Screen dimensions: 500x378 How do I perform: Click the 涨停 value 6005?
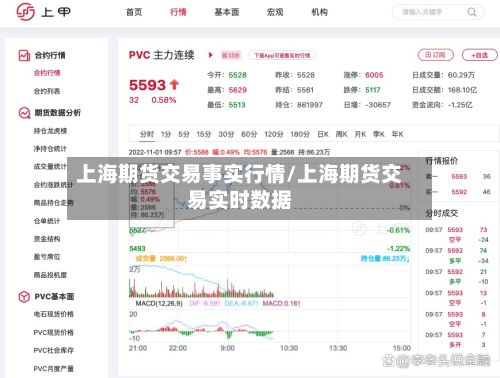click(374, 75)
